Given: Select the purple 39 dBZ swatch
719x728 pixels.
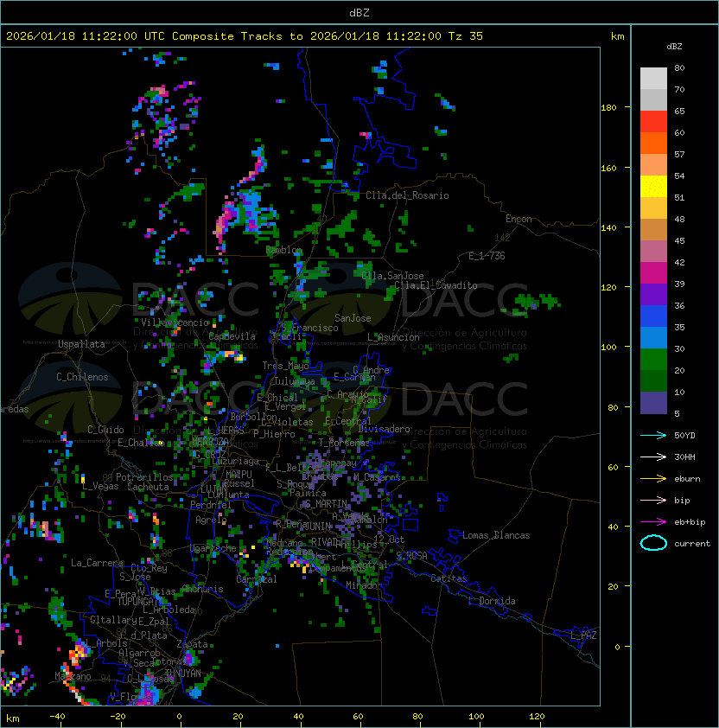Looking at the screenshot, I should (653, 294).
